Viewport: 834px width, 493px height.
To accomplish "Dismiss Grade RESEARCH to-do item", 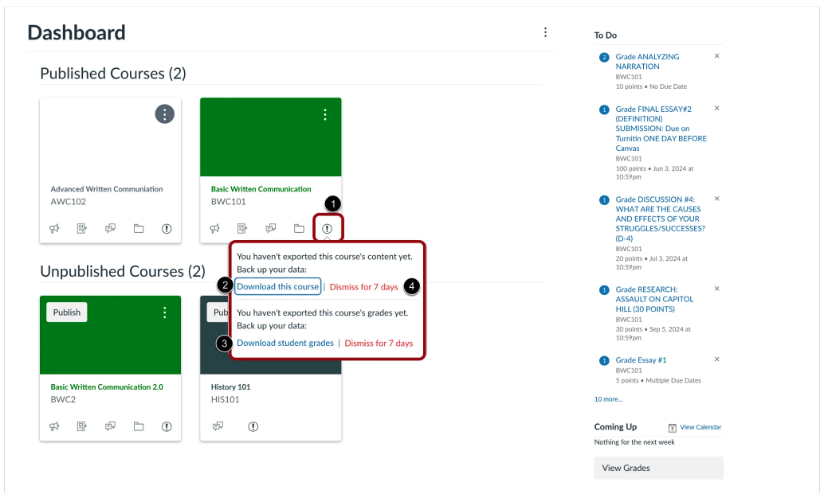I will coord(717,288).
